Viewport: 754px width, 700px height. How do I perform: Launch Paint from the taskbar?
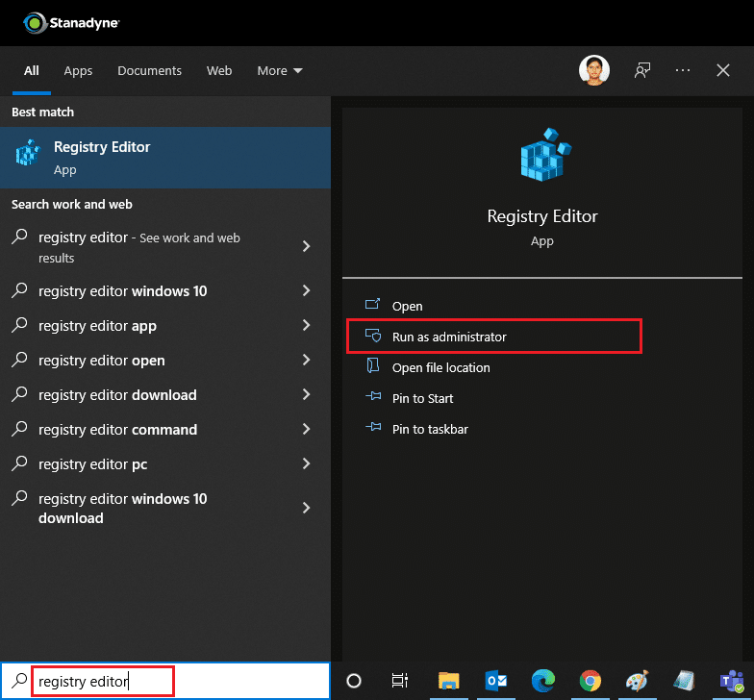click(637, 681)
